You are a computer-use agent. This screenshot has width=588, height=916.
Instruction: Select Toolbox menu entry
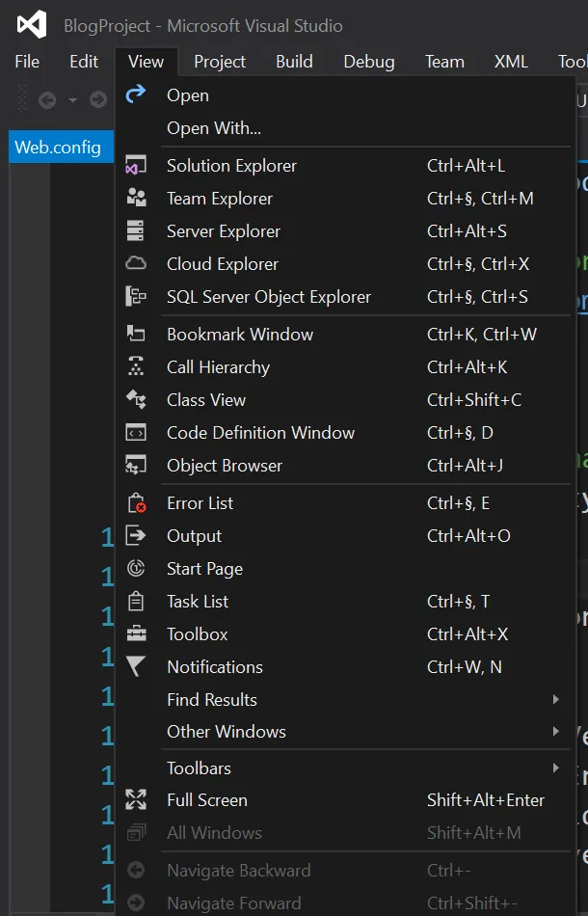(x=344, y=633)
